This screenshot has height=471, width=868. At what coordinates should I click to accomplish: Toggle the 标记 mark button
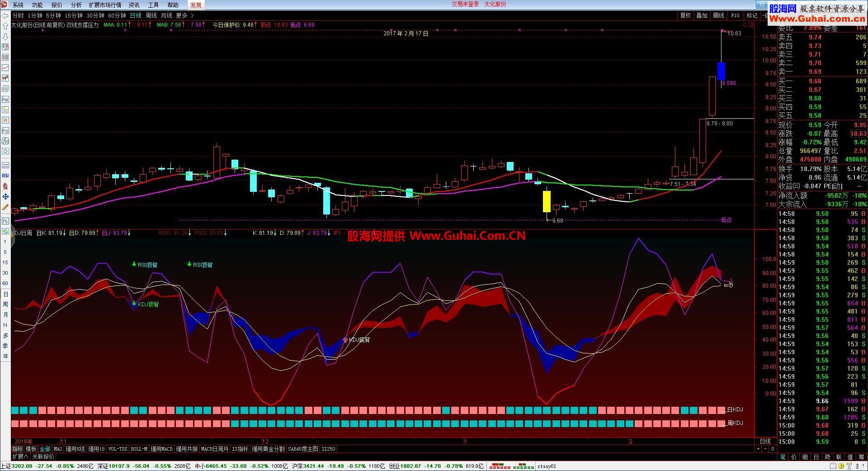(x=752, y=15)
